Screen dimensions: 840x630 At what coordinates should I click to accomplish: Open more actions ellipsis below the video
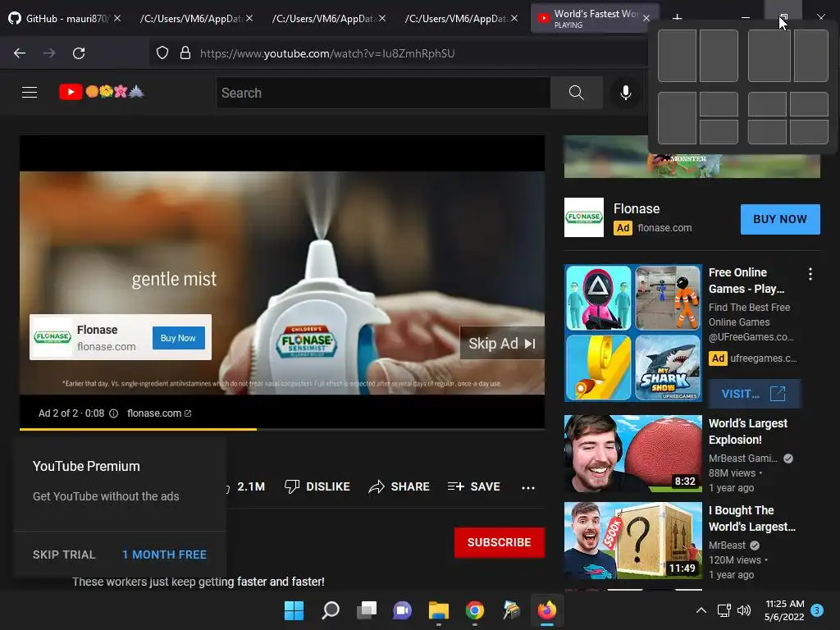click(528, 487)
